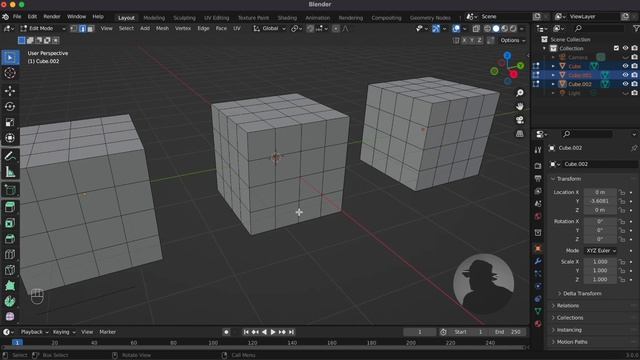Click the End frame 250 field
640x360 pixels.
pyautogui.click(x=508, y=332)
